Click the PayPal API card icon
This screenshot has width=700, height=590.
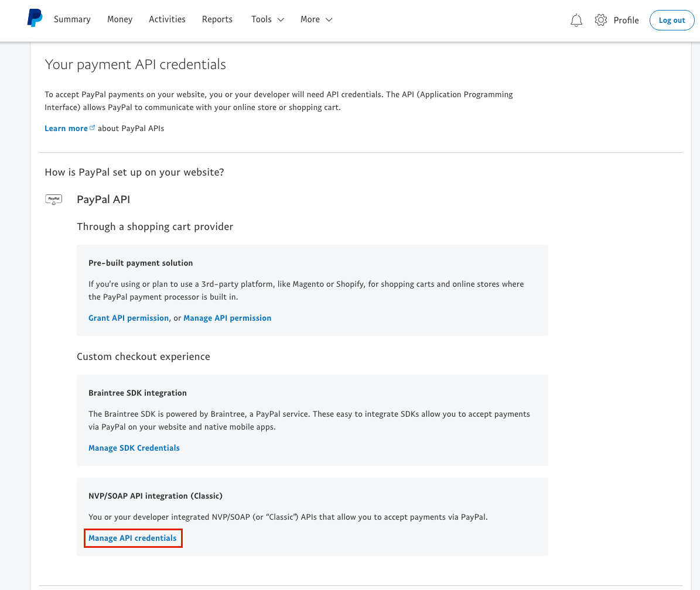coord(53,200)
